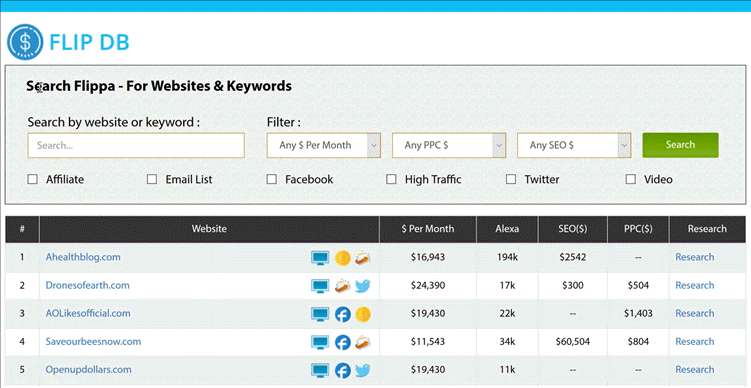Click the gold coin icon for Ahealthblog.com
The width and height of the screenshot is (751, 388).
click(342, 258)
